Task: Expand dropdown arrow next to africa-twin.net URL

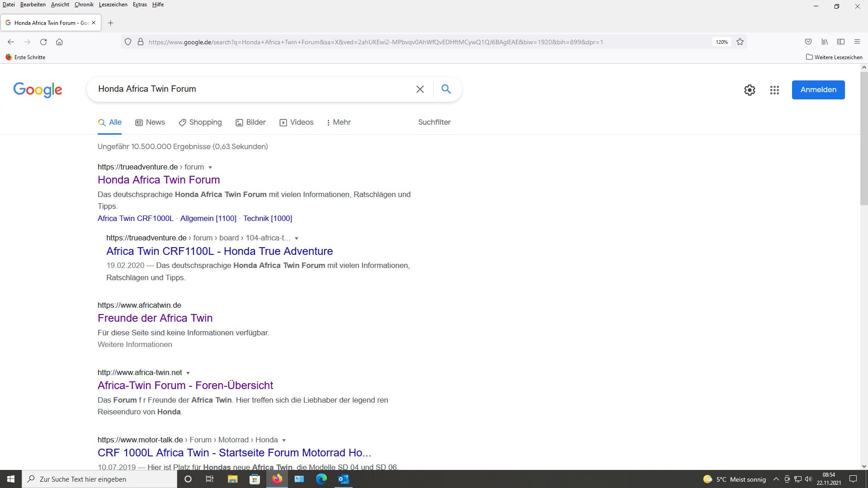Action: pos(188,373)
